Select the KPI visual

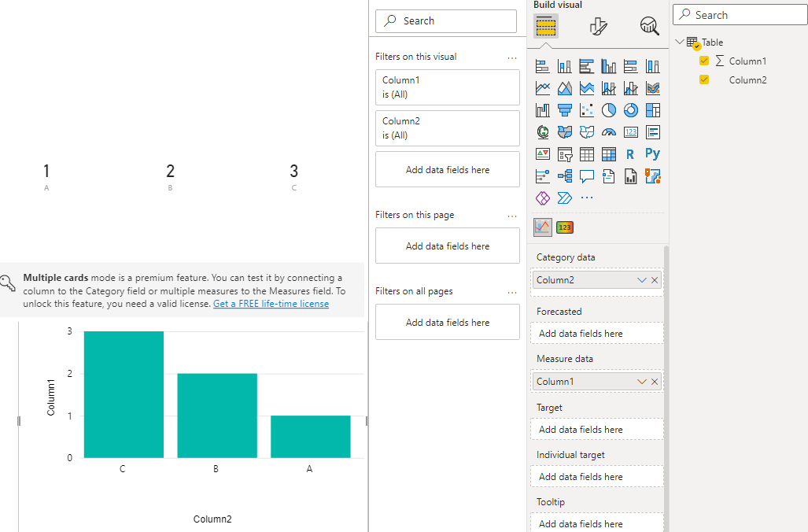tap(543, 154)
